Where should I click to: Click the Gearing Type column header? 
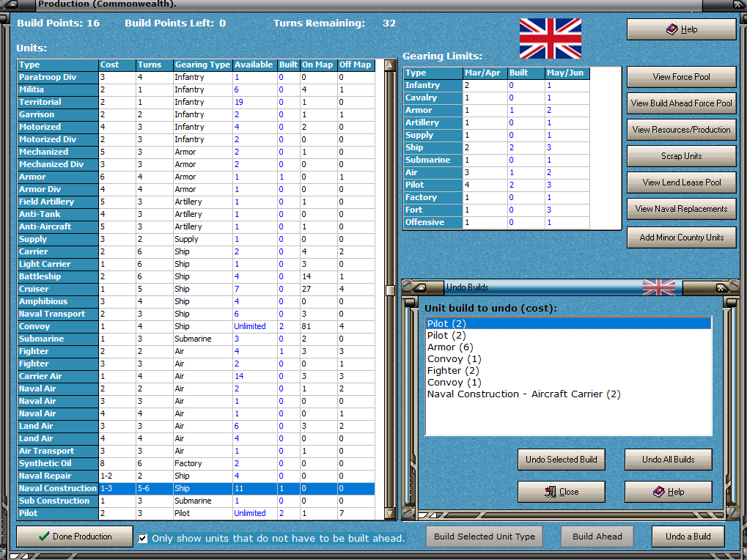point(202,65)
